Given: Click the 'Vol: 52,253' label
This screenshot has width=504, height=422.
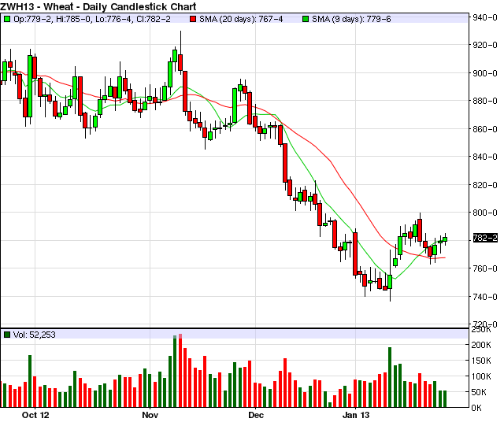Looking at the screenshot, I should coord(35,335).
